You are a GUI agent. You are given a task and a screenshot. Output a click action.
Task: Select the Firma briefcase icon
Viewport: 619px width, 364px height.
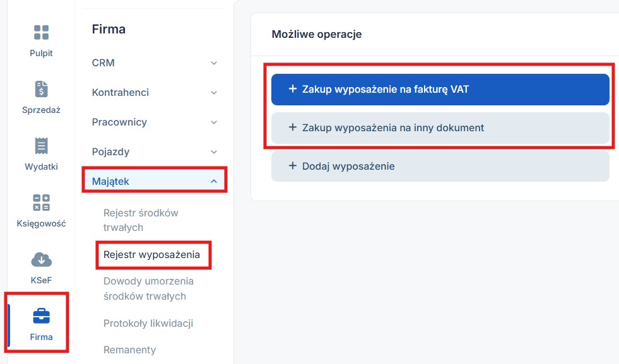coord(41,316)
